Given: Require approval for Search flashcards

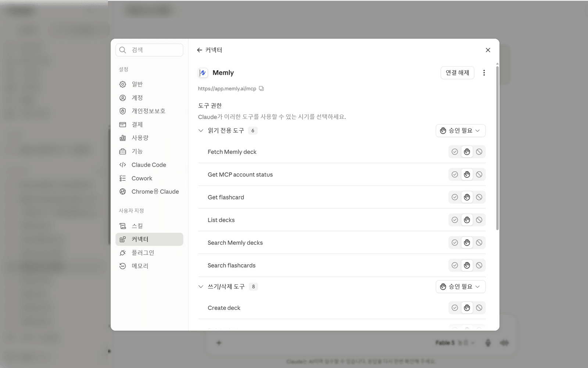Looking at the screenshot, I should point(467,265).
